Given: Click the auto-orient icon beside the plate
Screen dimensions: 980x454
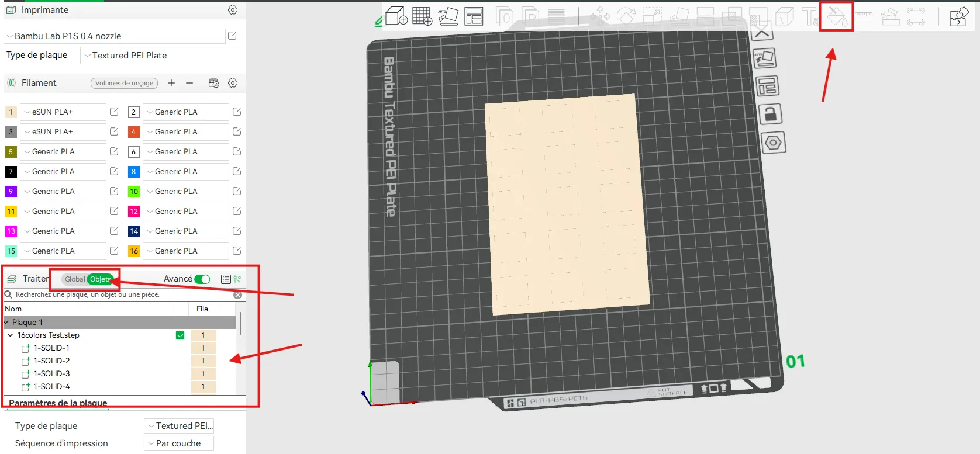Looking at the screenshot, I should [765, 58].
